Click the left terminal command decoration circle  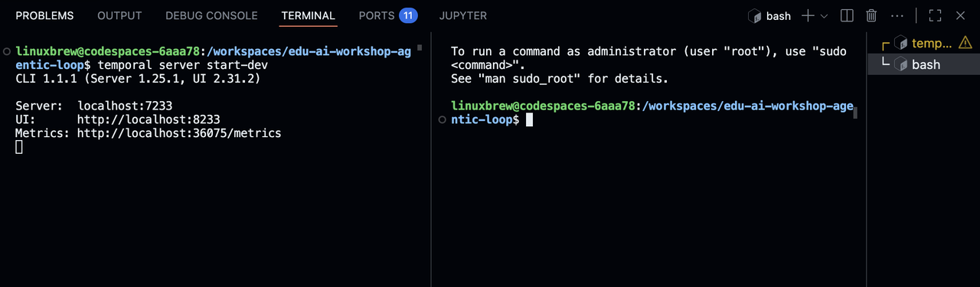[x=7, y=51]
